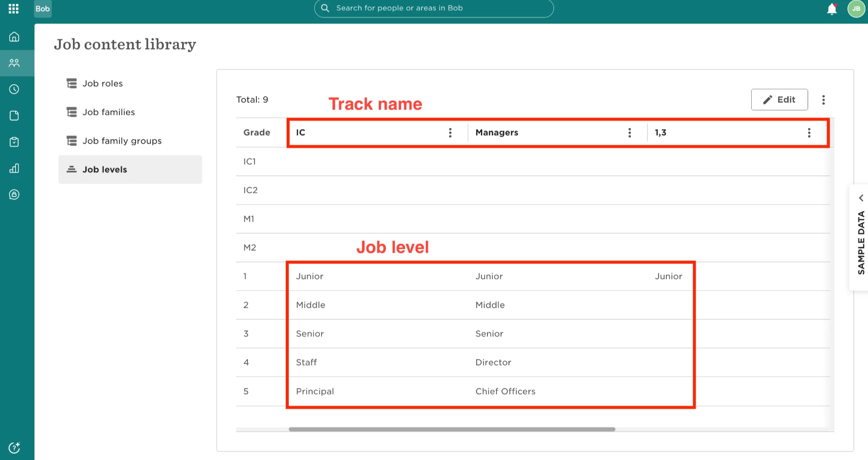Click the Principal job level cell
868x460 pixels.
(315, 392)
